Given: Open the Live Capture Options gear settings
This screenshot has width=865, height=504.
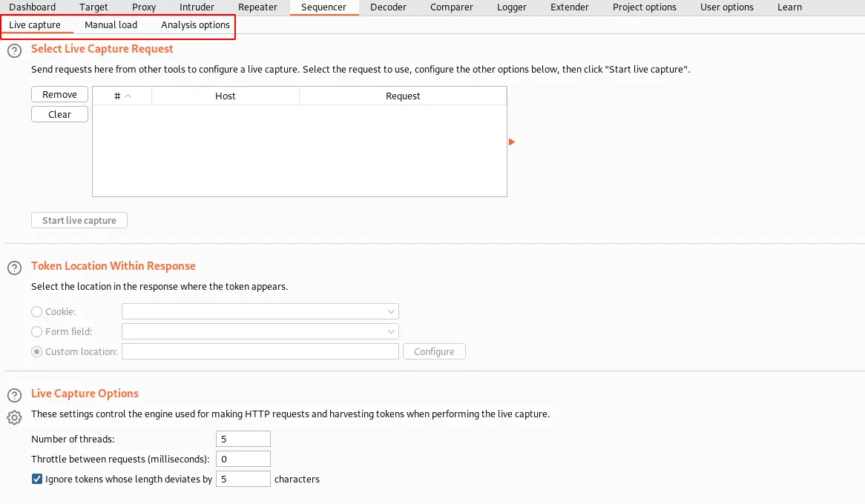Looking at the screenshot, I should tap(14, 417).
